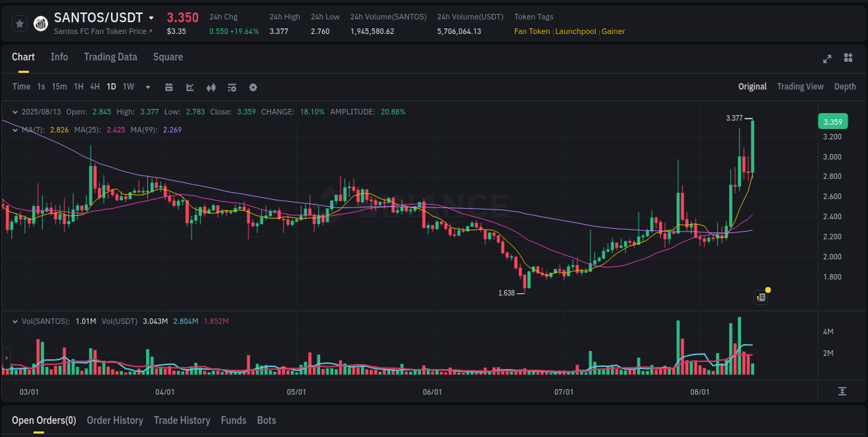Open the news feed icon with yellow dot
Viewport: 868px width, 437px height.
pos(760,297)
